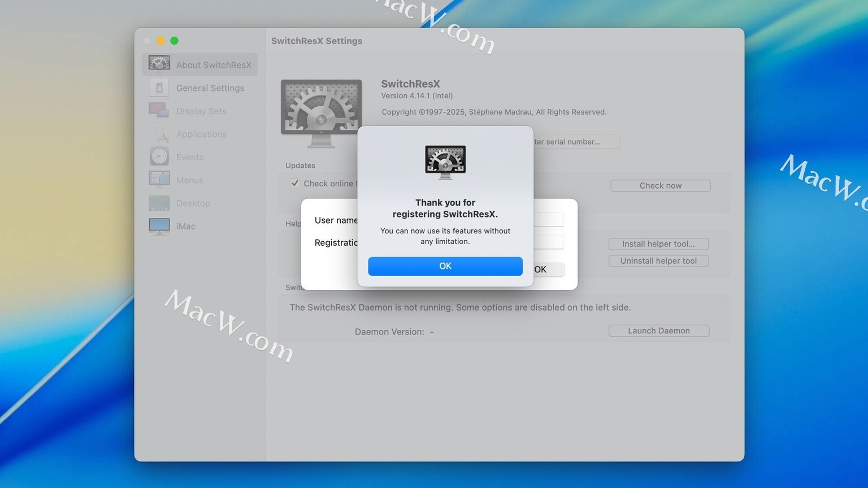Image resolution: width=868 pixels, height=488 pixels.
Task: Click partially hidden OK in registration sheet
Action: pos(548,269)
